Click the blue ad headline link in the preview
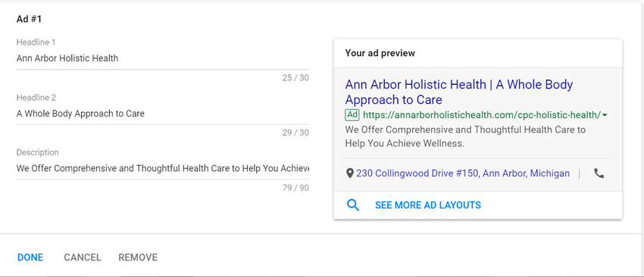The height and width of the screenshot is (277, 644). [459, 92]
